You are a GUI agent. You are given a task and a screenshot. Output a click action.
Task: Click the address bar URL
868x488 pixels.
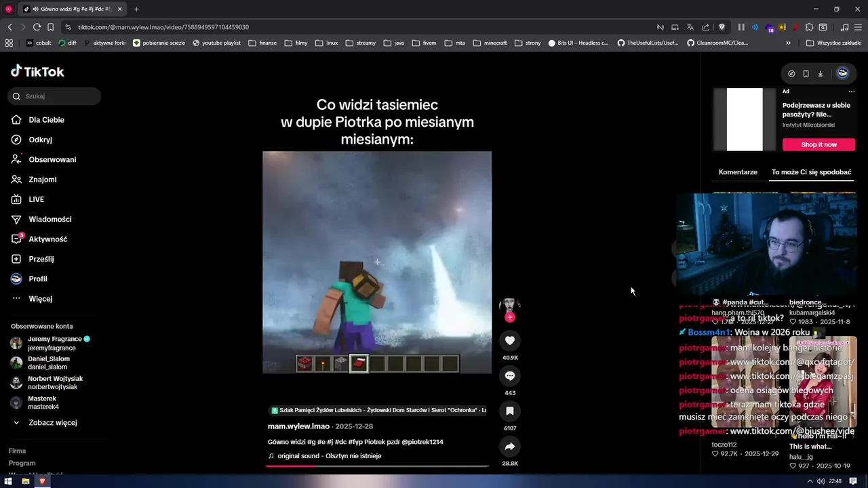pyautogui.click(x=163, y=27)
